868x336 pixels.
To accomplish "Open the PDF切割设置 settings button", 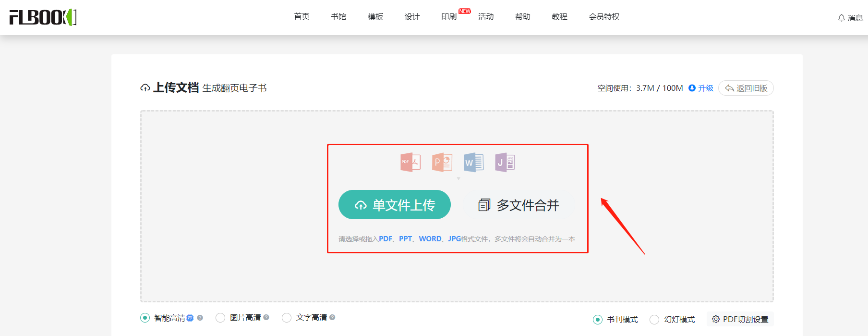I will 740,319.
